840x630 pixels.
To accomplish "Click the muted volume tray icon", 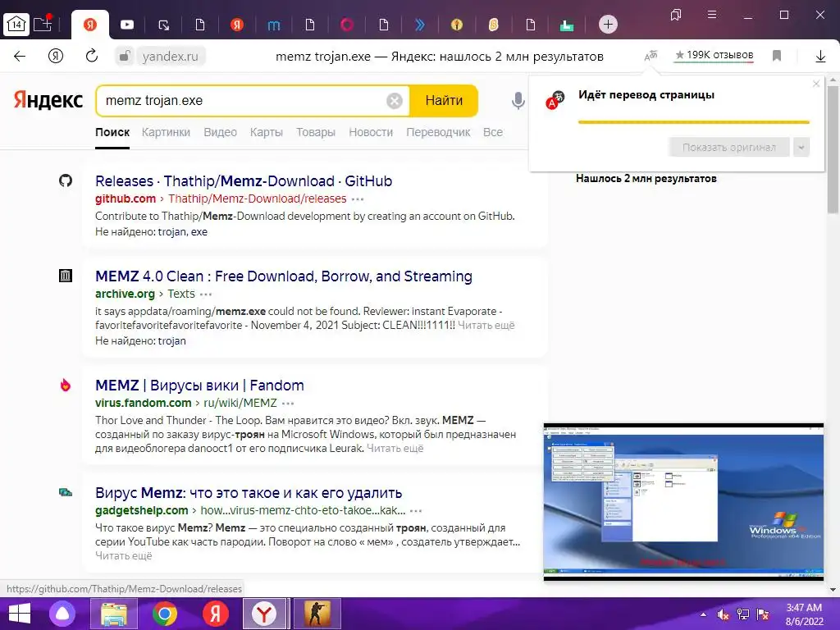I will click(723, 614).
